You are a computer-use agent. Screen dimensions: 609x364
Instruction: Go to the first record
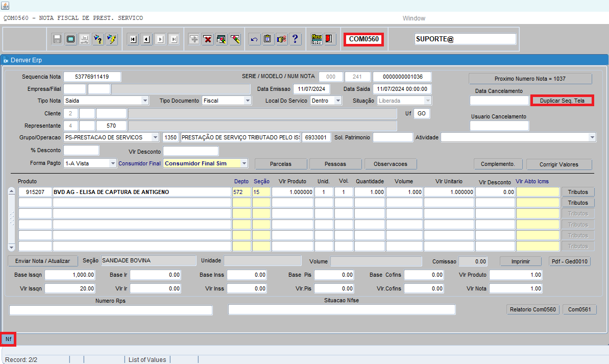pyautogui.click(x=133, y=39)
